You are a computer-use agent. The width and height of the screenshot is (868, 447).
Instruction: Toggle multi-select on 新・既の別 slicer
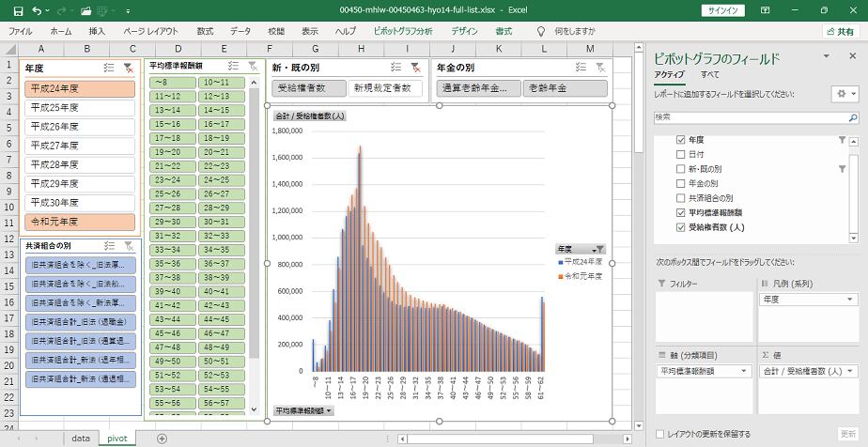[396, 68]
